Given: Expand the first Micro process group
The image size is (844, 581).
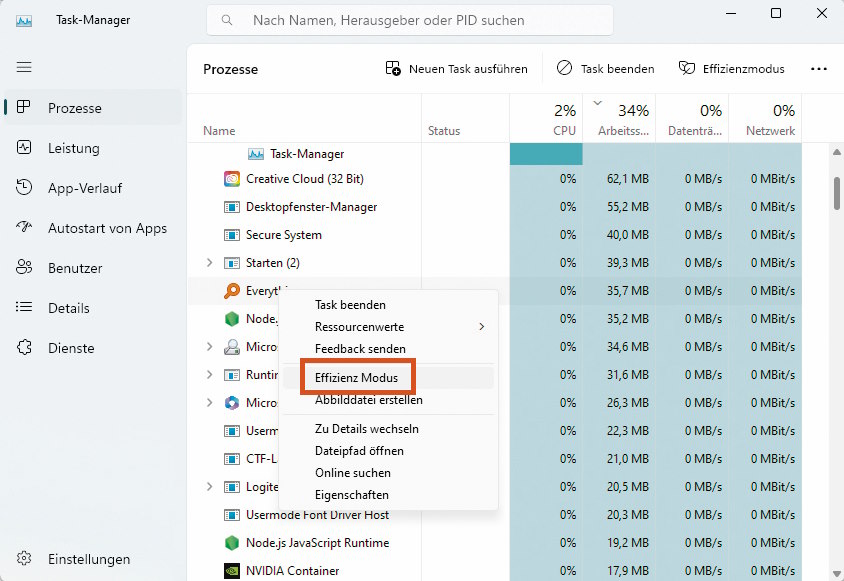Looking at the screenshot, I should pyautogui.click(x=209, y=347).
